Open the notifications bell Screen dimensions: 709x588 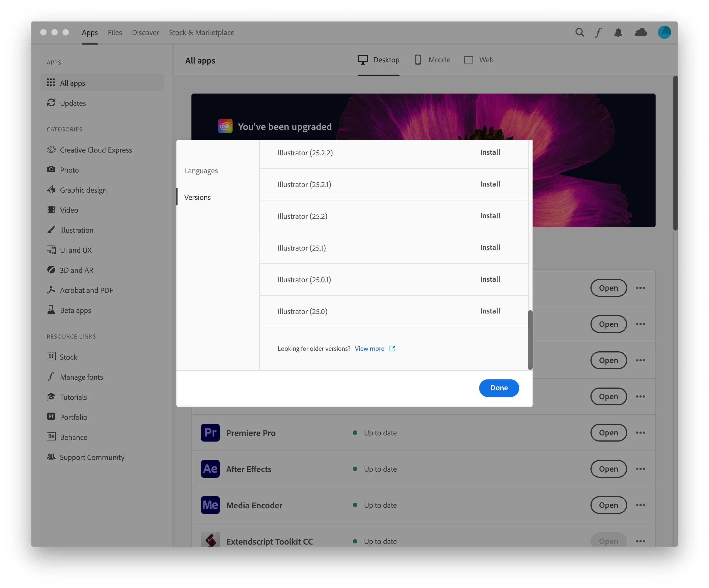pos(618,32)
